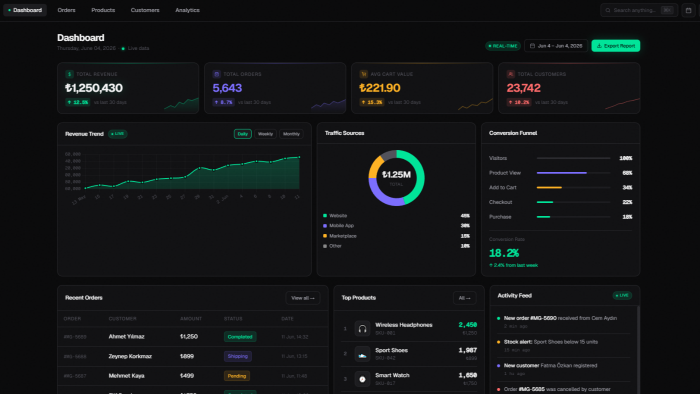
Task: Select the Weekly revenue view
Action: point(265,134)
